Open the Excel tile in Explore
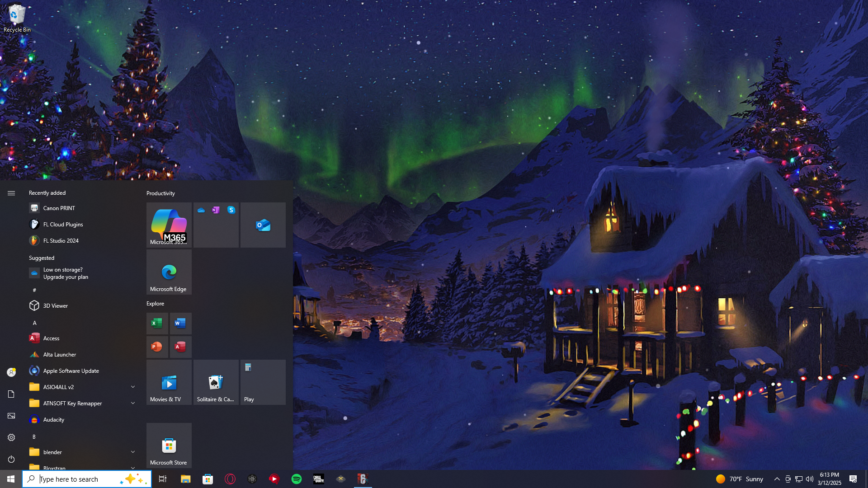Viewport: 868px width, 488px height. [x=157, y=323]
